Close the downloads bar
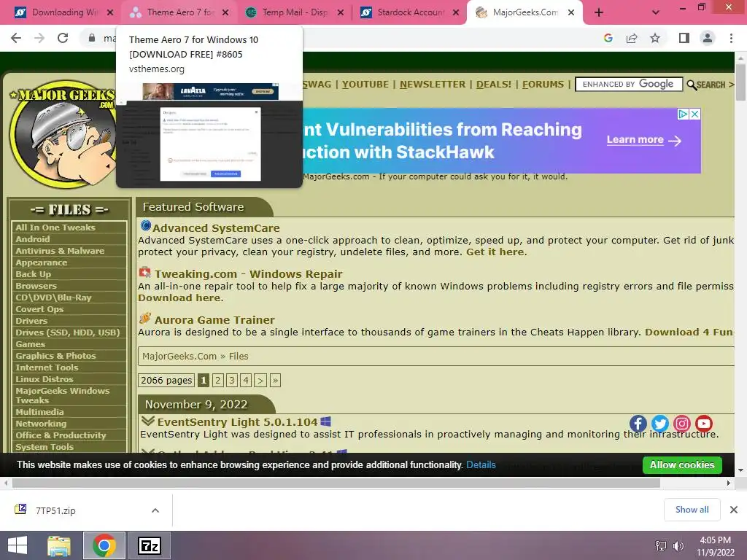 coord(734,510)
